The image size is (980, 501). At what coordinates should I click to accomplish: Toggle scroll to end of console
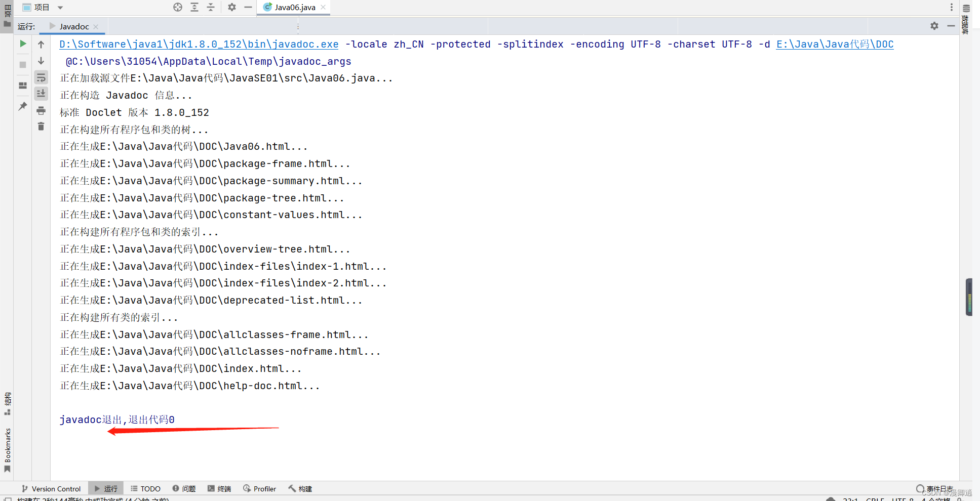[x=41, y=94]
